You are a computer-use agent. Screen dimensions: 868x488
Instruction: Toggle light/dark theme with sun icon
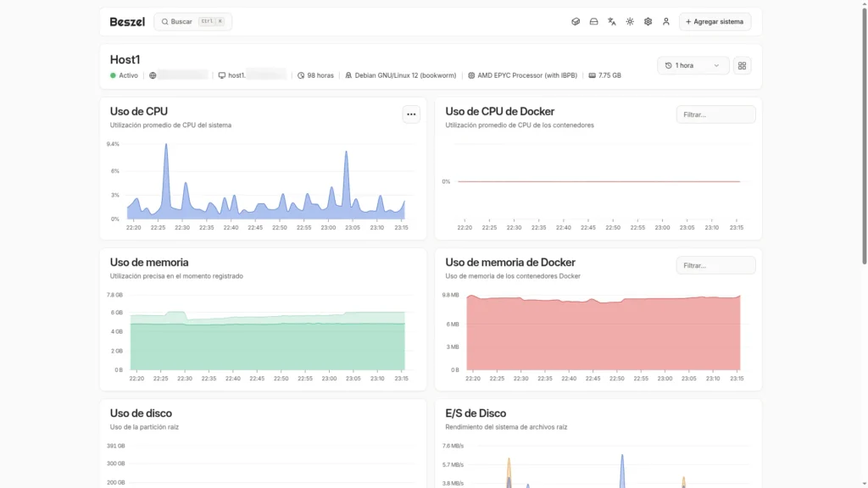click(x=630, y=21)
